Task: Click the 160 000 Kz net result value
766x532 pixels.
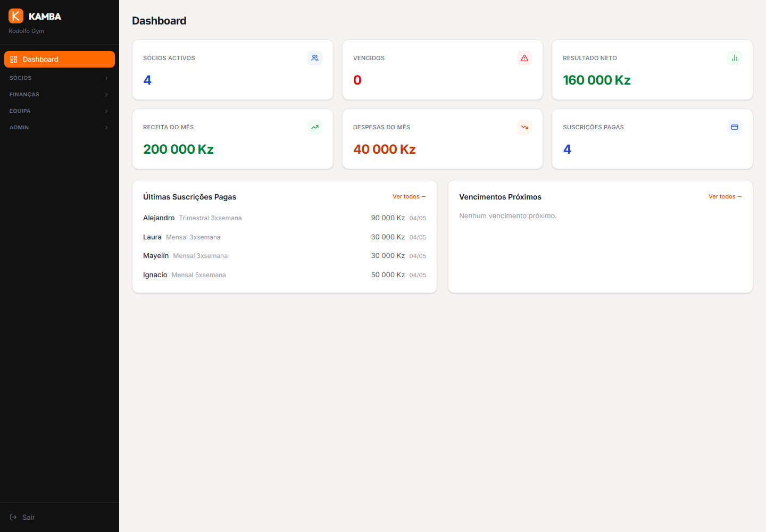Action: pyautogui.click(x=596, y=80)
